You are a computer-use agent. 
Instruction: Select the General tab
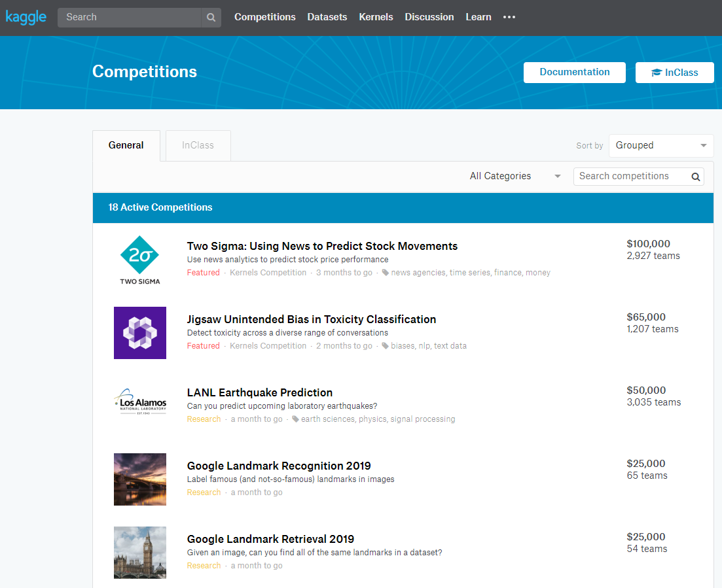click(x=126, y=145)
